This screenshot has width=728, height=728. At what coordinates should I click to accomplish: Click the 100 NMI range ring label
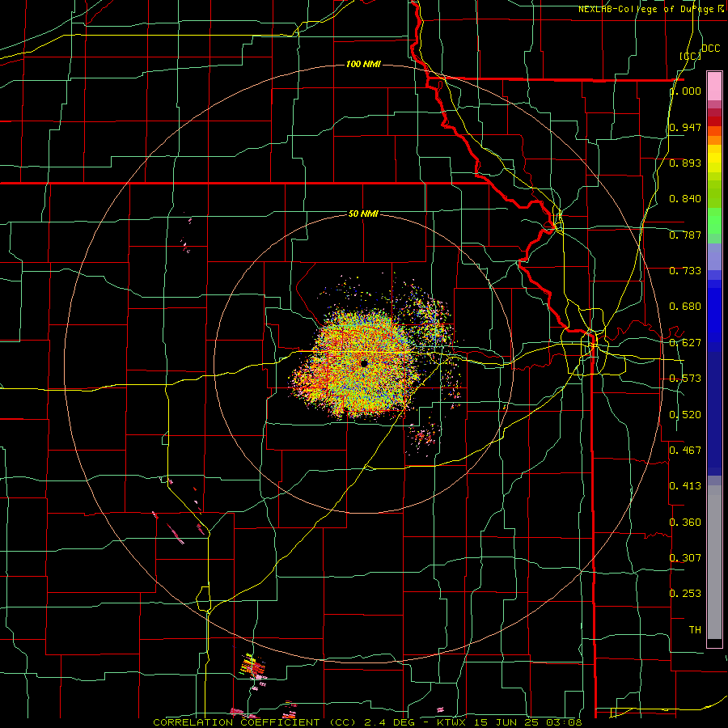point(363,64)
